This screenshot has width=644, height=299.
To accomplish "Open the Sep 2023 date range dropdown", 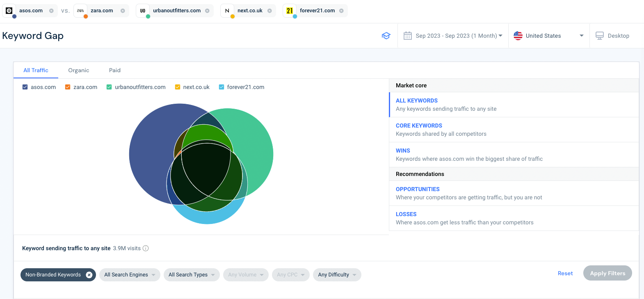I will click(x=453, y=36).
